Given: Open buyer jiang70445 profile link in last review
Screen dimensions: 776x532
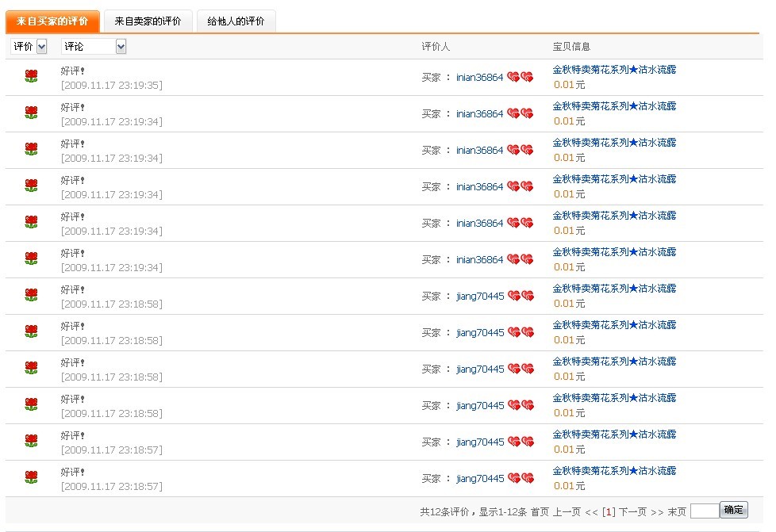Looking at the screenshot, I should point(480,479).
